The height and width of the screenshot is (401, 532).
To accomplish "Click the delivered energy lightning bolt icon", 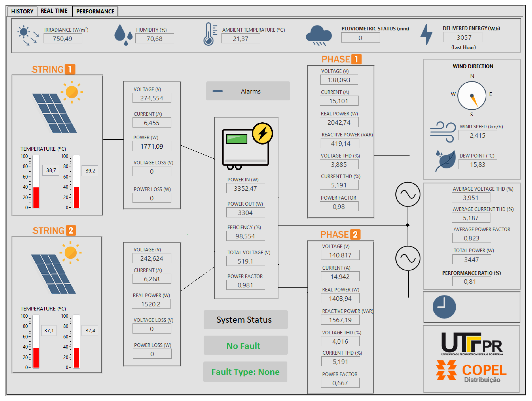I will tap(426, 34).
